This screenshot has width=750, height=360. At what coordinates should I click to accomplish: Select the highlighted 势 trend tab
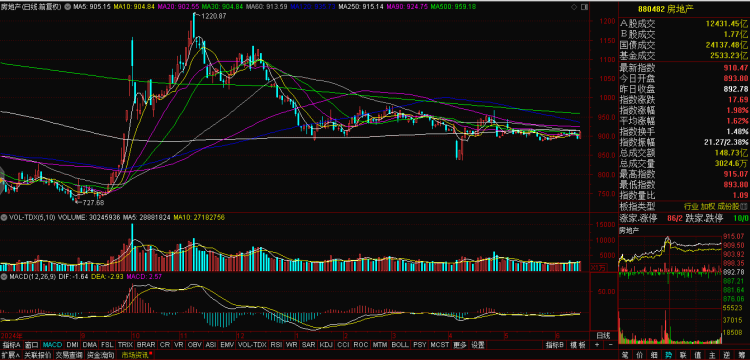point(669,355)
